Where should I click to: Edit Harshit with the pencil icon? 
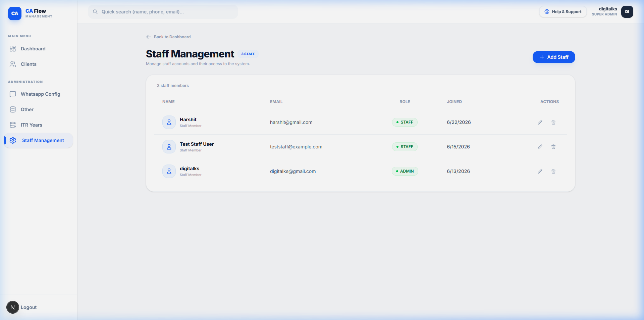pos(540,122)
